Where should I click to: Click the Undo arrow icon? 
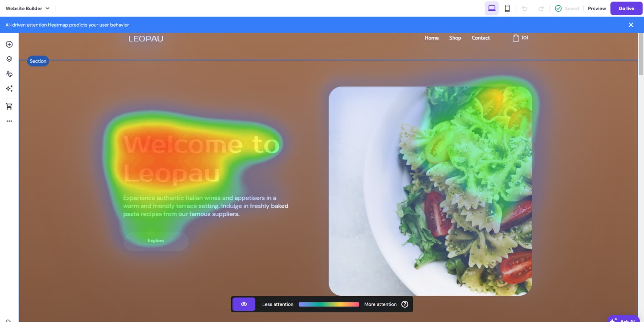pyautogui.click(x=525, y=8)
